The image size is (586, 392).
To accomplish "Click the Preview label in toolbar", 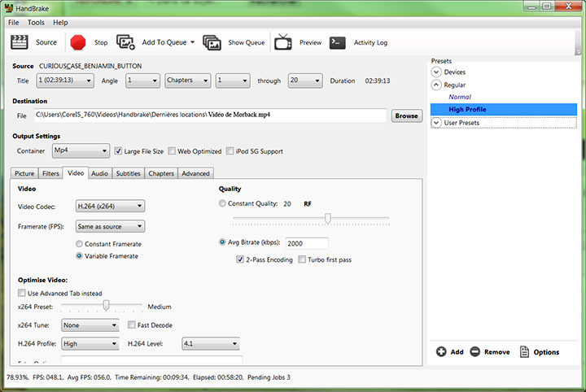I will pyautogui.click(x=310, y=42).
